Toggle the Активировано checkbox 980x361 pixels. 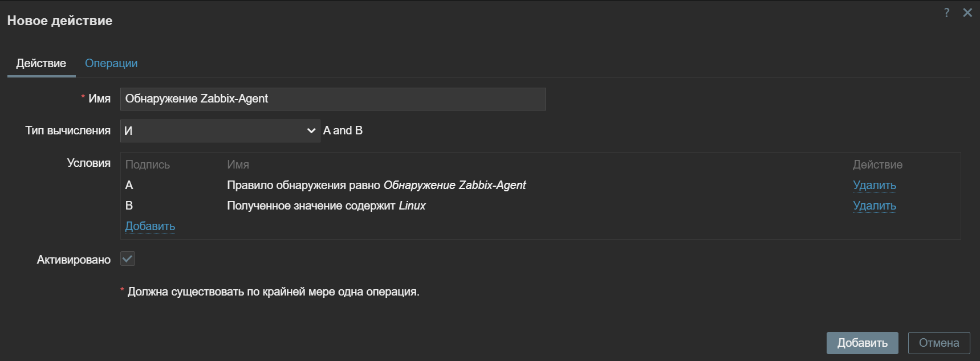(x=128, y=259)
